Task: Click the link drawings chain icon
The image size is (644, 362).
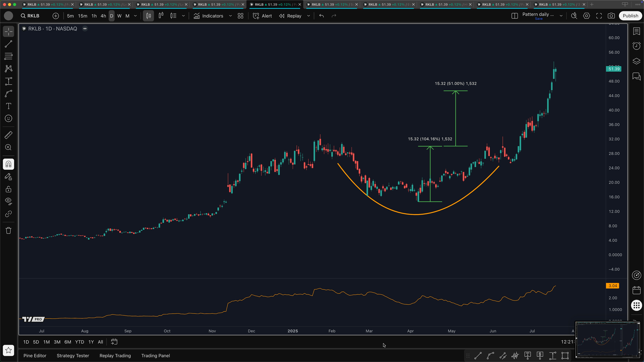Action: point(9,214)
